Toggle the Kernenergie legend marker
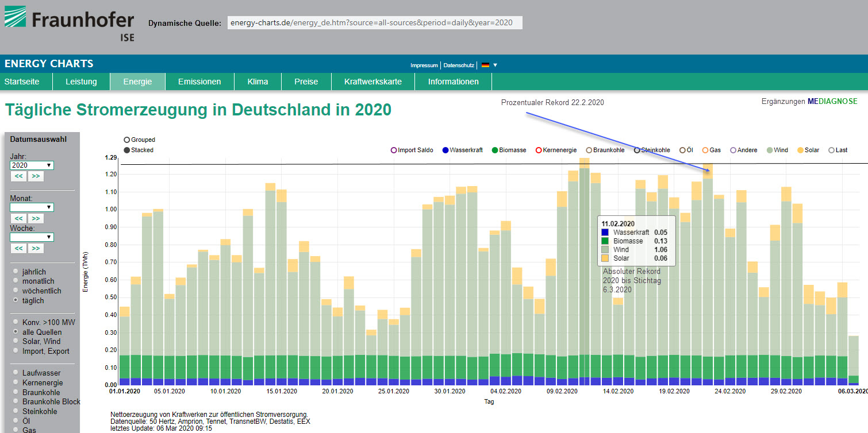The image size is (868, 433). 539,150
